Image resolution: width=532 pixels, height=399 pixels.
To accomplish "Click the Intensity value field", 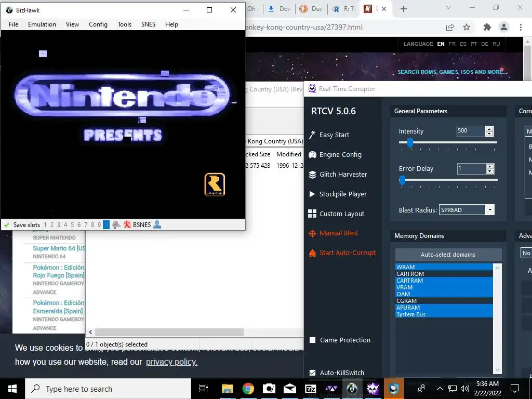I will pyautogui.click(x=471, y=131).
